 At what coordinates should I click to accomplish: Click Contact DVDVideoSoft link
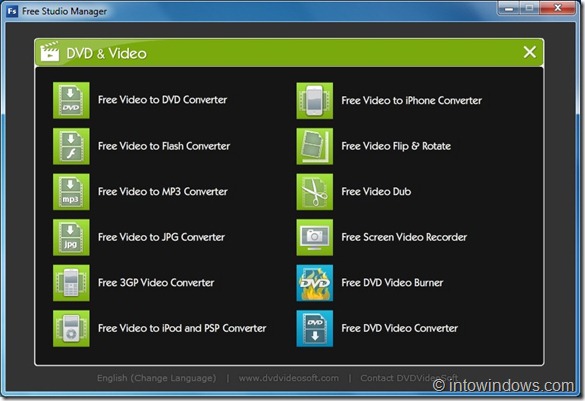point(409,378)
